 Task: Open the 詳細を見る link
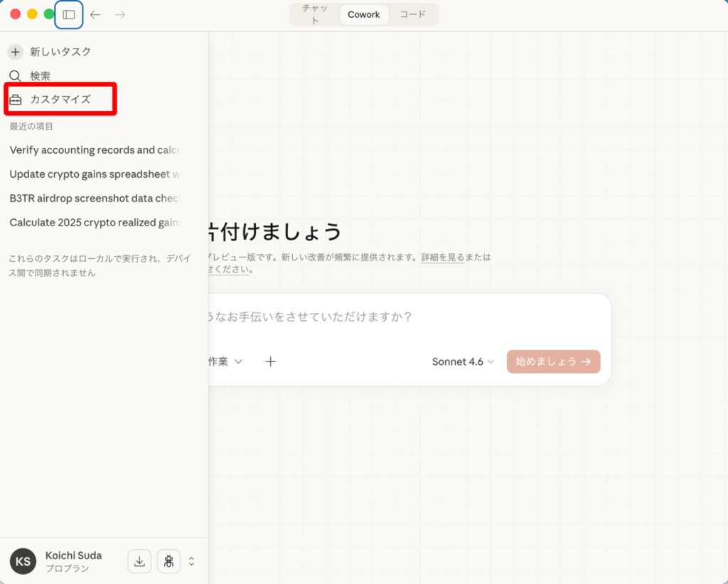point(442,258)
